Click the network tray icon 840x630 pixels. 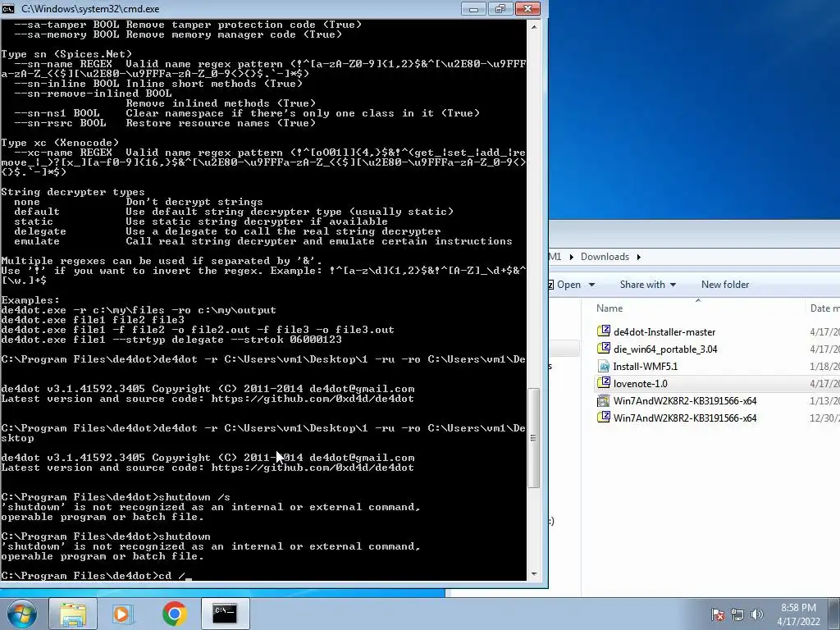(x=737, y=615)
